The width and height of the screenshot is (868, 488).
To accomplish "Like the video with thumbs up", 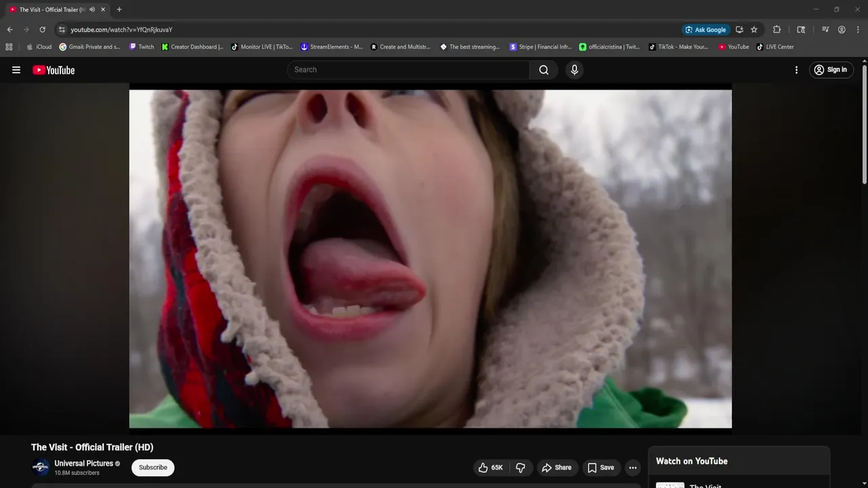I will (x=490, y=468).
